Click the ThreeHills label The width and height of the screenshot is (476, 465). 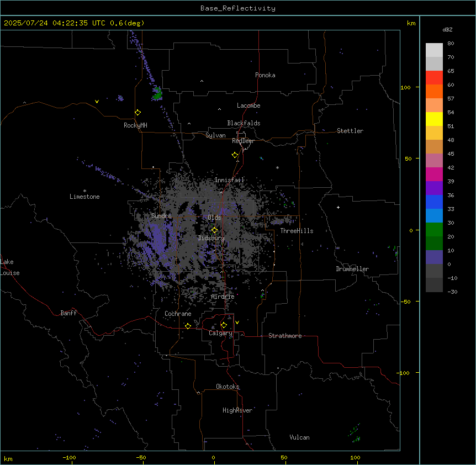(x=297, y=231)
